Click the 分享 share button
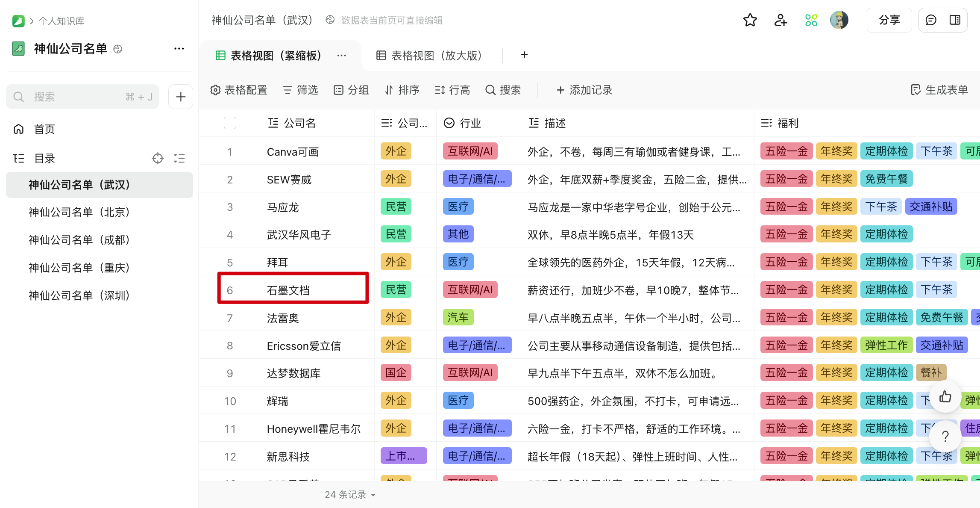 [x=889, y=20]
